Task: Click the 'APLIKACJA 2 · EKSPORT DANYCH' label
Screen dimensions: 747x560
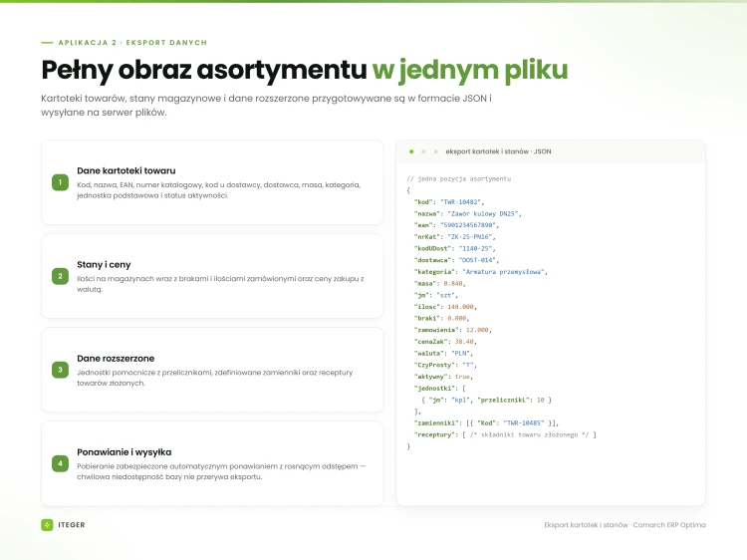Action: click(x=132, y=43)
